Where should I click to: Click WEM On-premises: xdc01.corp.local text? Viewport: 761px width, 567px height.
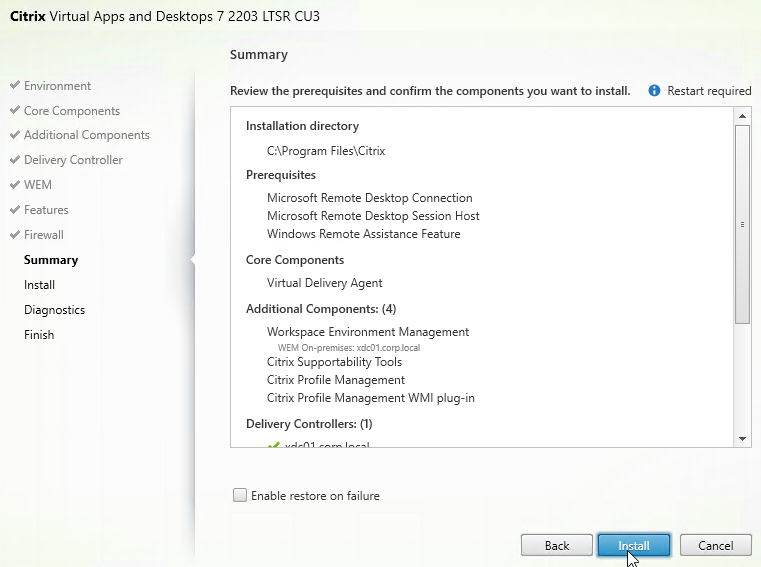[349, 348]
